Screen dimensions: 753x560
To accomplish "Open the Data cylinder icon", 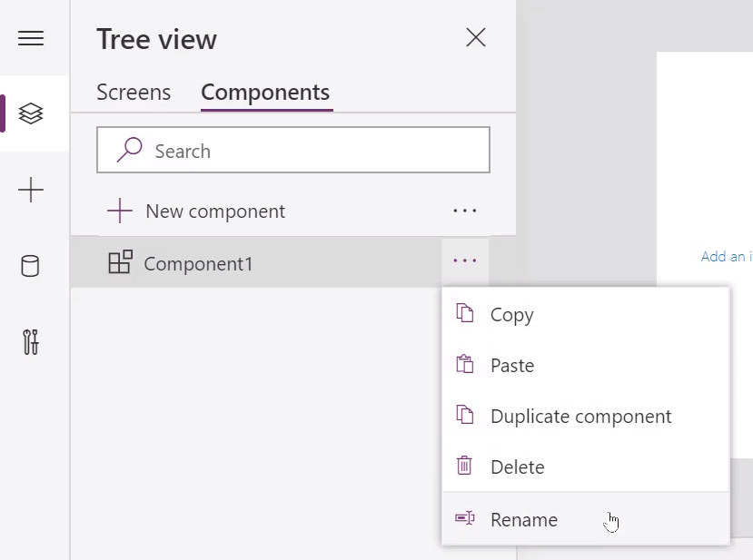I will [x=30, y=266].
